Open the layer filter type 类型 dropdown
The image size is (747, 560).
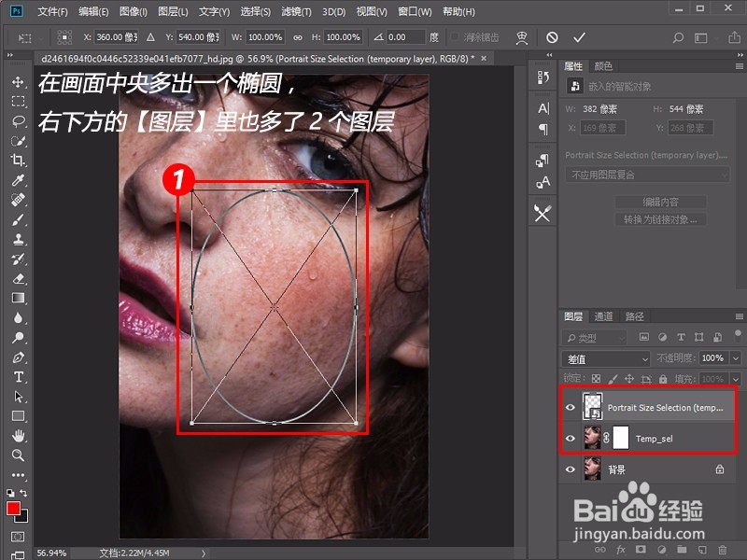click(594, 338)
